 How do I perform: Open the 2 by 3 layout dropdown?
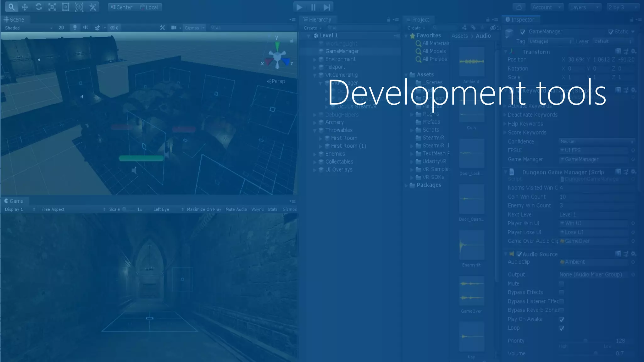tap(623, 7)
